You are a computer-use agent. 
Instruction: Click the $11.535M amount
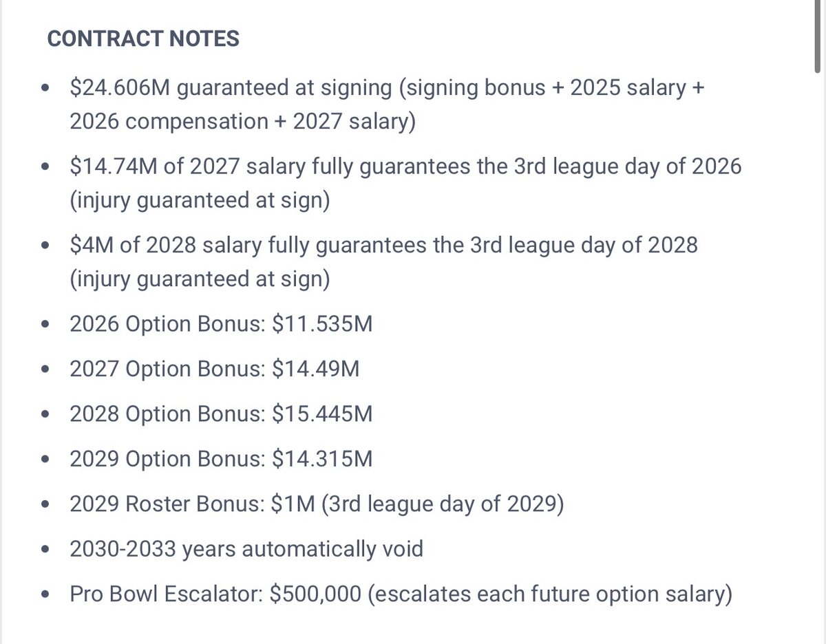click(322, 323)
